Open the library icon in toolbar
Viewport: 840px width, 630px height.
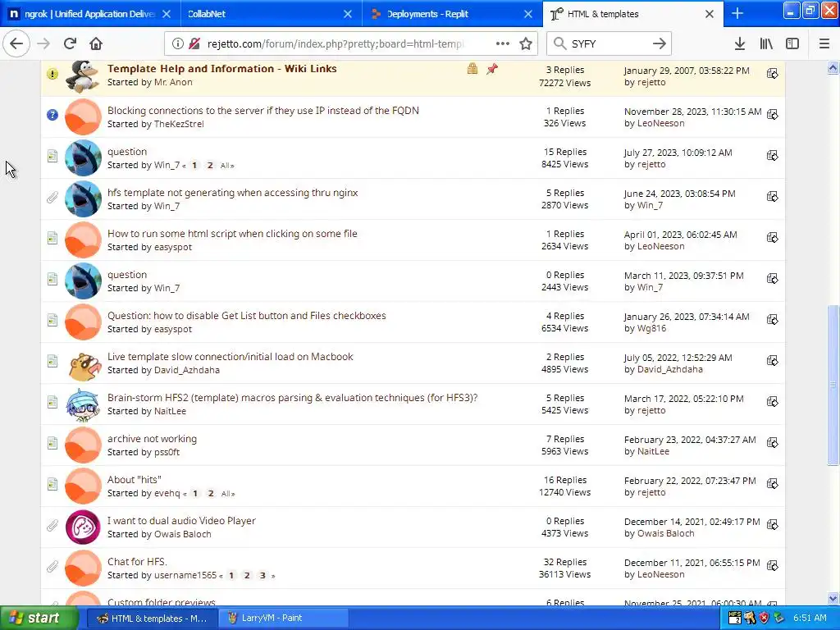click(x=766, y=44)
